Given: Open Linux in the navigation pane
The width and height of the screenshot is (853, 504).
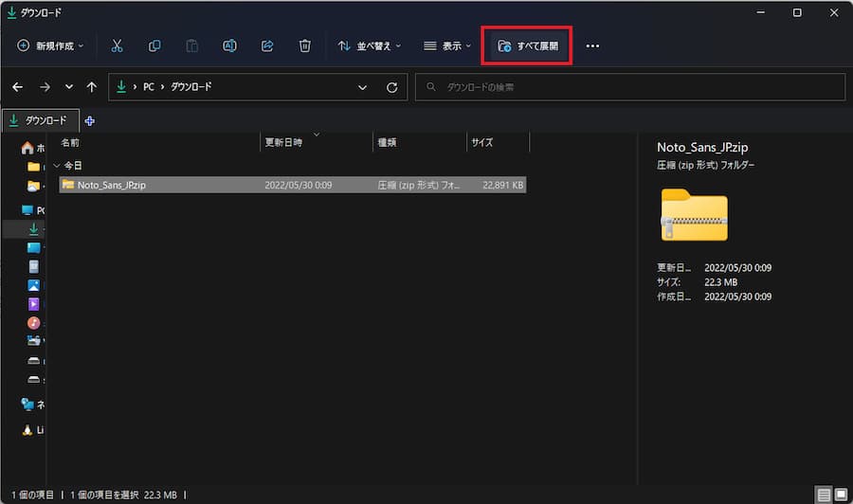Looking at the screenshot, I should (32, 430).
